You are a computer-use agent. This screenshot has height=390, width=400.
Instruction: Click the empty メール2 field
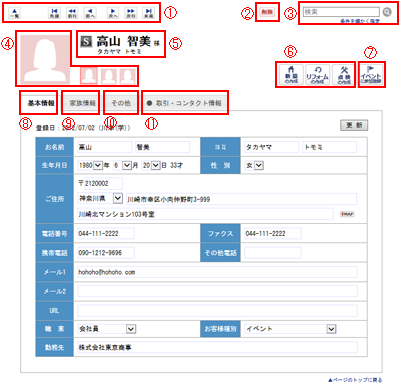coord(217,291)
